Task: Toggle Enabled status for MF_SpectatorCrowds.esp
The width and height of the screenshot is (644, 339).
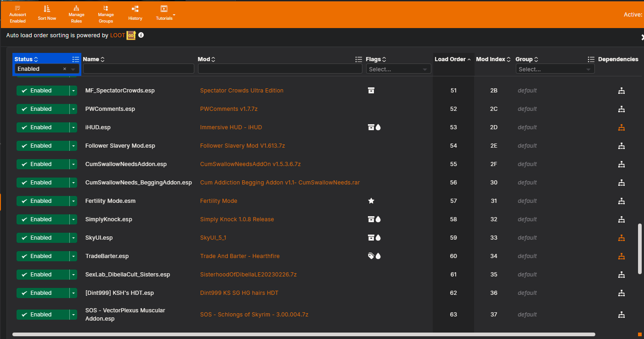Action: click(43, 91)
